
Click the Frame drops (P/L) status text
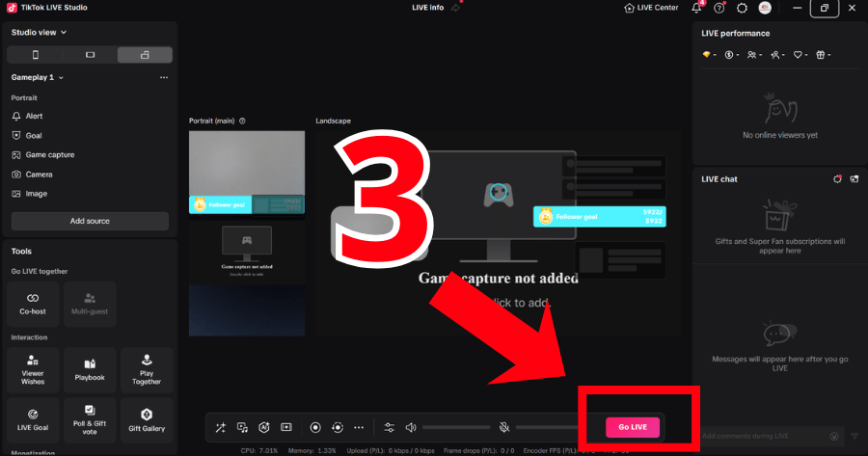[478, 450]
